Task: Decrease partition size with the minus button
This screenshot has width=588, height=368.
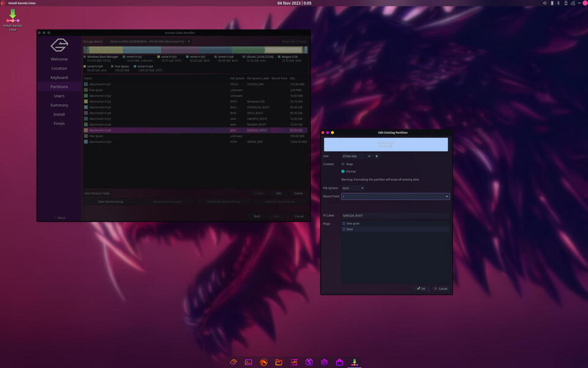Action: click(x=369, y=156)
